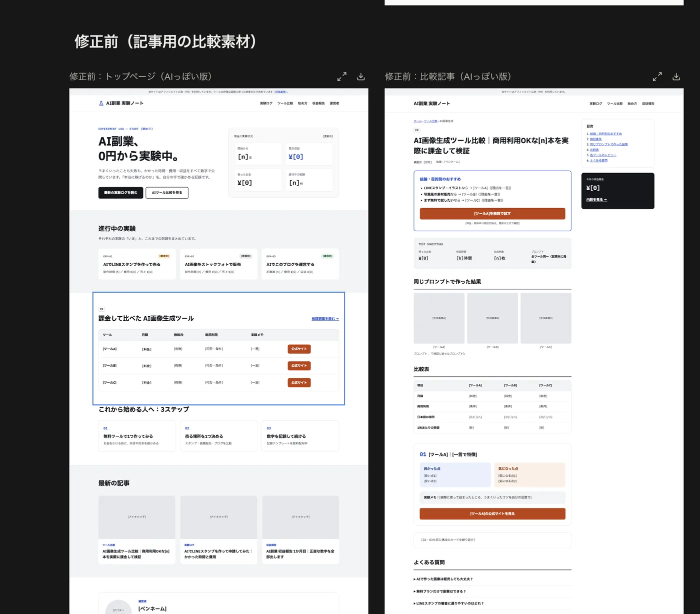Expand the 比較記事 preview to fullscreen
This screenshot has height=614, width=700.
657,77
